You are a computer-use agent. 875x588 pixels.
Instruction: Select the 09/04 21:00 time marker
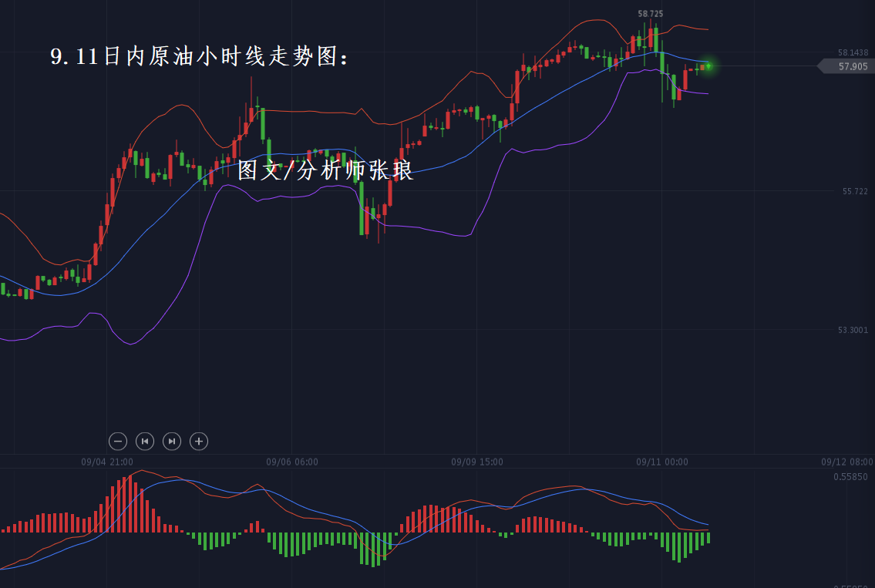106,462
